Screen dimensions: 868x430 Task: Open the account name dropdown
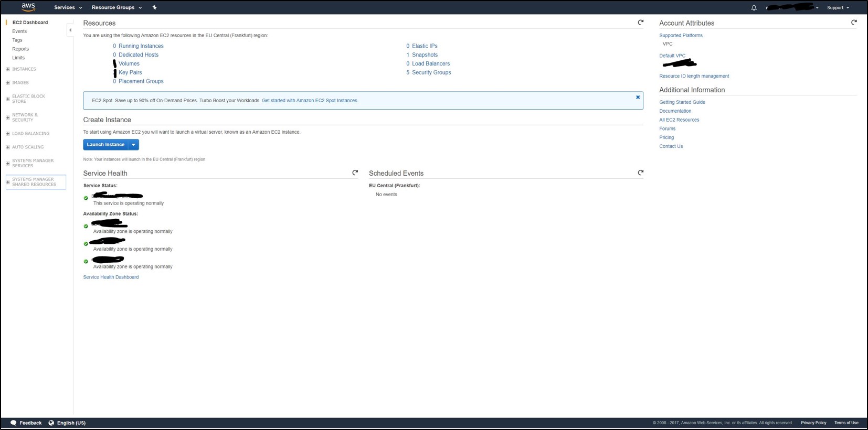[792, 8]
